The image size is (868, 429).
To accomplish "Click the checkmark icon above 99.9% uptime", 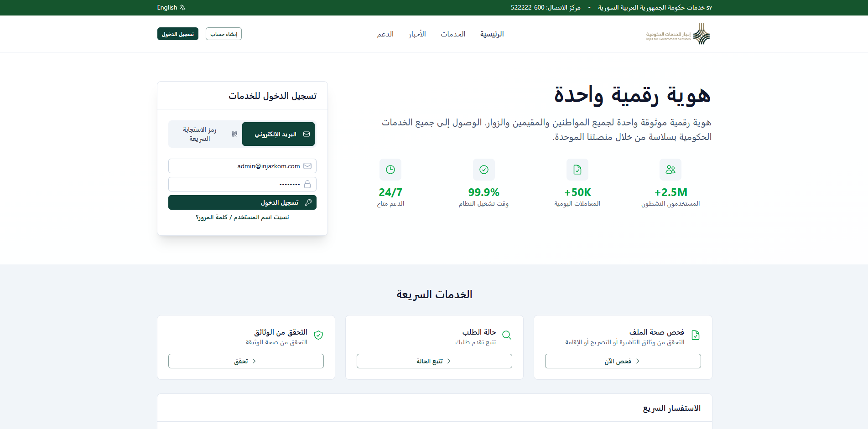I will [x=483, y=169].
